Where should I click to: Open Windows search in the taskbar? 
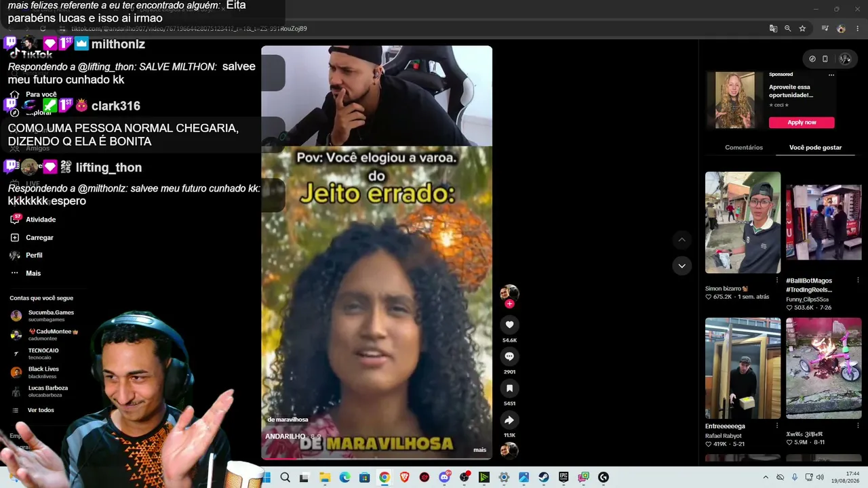(285, 477)
